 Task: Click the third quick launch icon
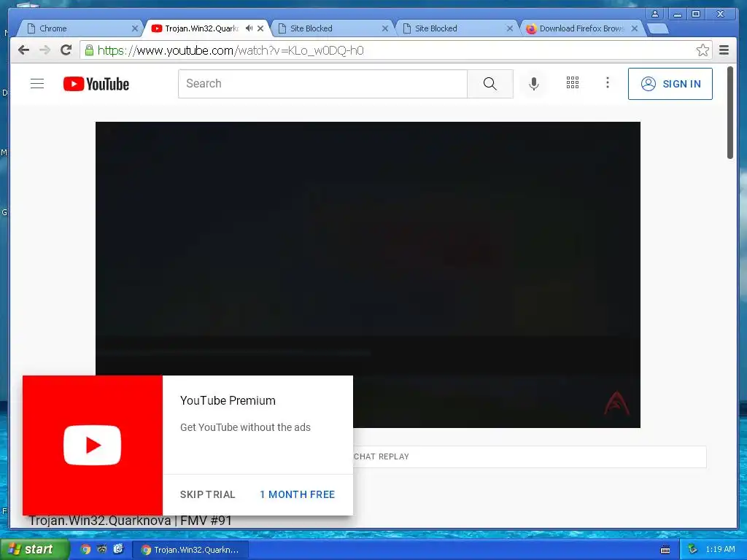(118, 550)
